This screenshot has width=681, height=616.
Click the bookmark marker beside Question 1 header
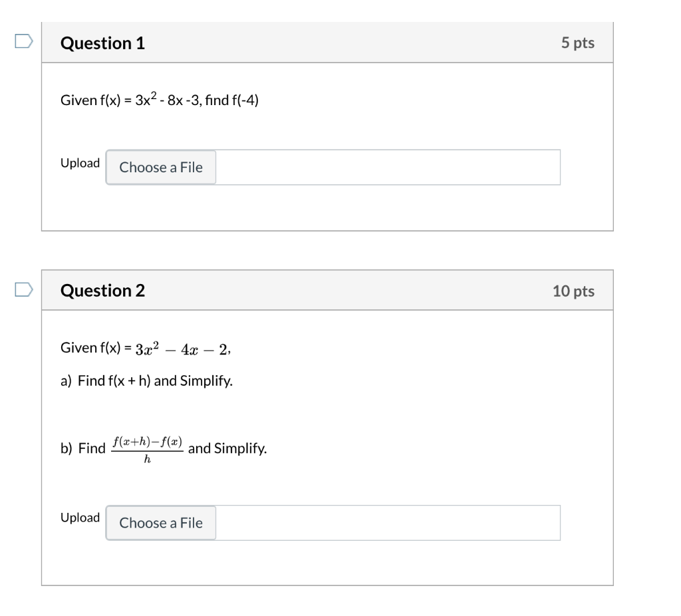[x=25, y=41]
